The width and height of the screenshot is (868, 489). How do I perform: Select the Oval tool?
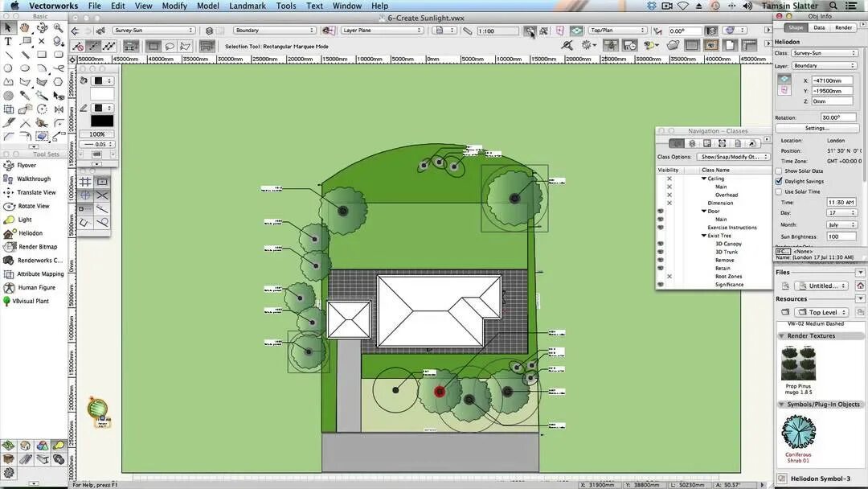coord(25,68)
